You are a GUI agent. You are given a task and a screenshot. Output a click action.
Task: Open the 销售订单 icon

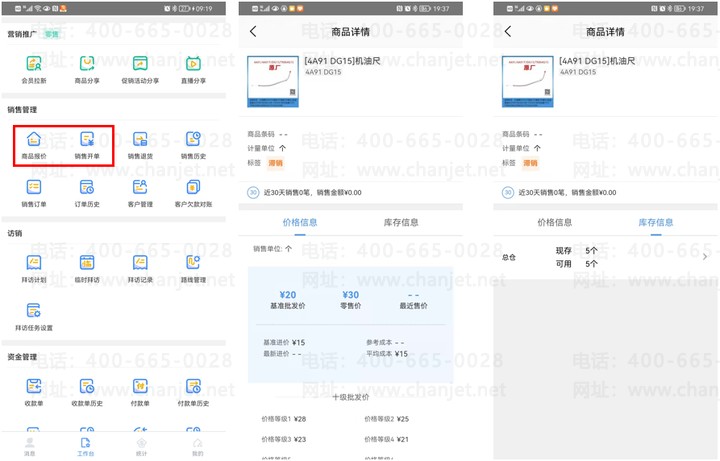[34, 187]
